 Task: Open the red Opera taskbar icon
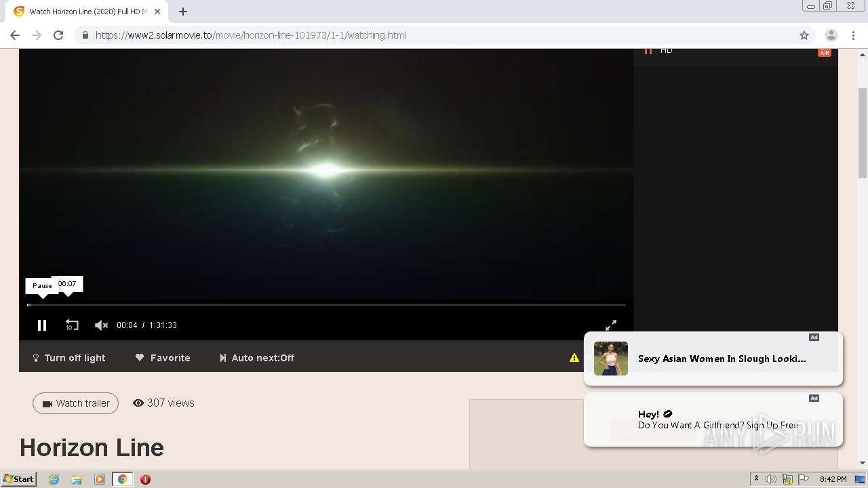145,479
